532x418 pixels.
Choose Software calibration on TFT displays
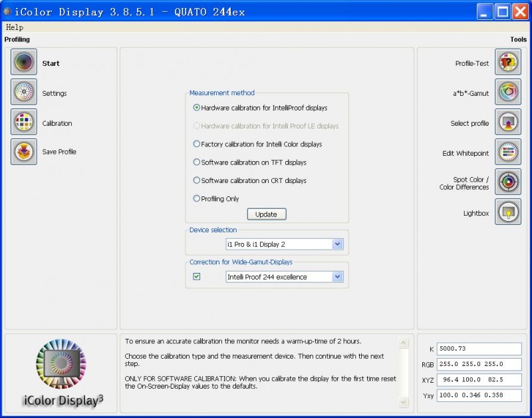pos(197,162)
